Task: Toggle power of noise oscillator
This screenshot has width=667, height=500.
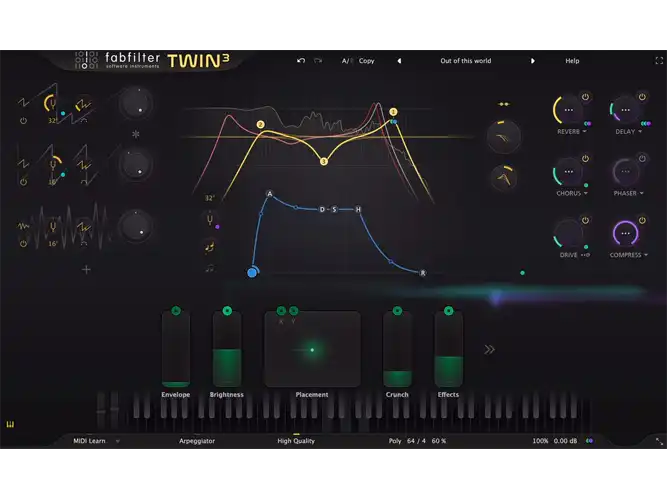Action: point(23,244)
